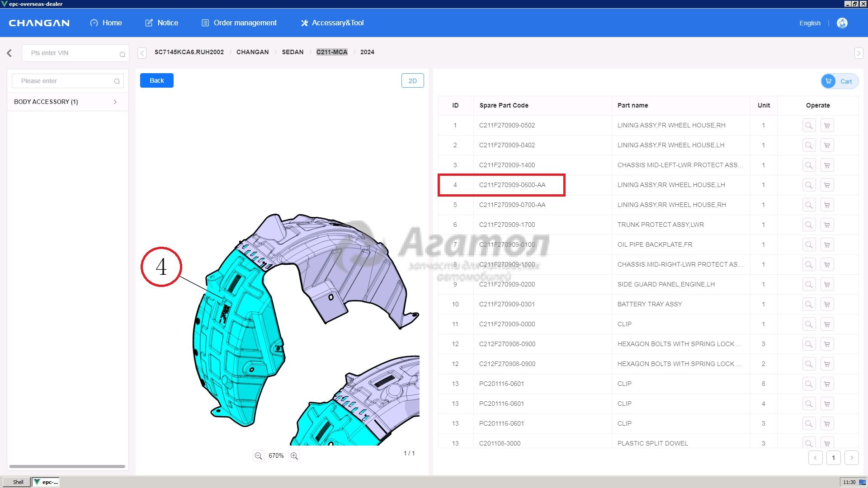This screenshot has width=868, height=488.
Task: Open Accessary&Tool menu
Action: click(332, 23)
